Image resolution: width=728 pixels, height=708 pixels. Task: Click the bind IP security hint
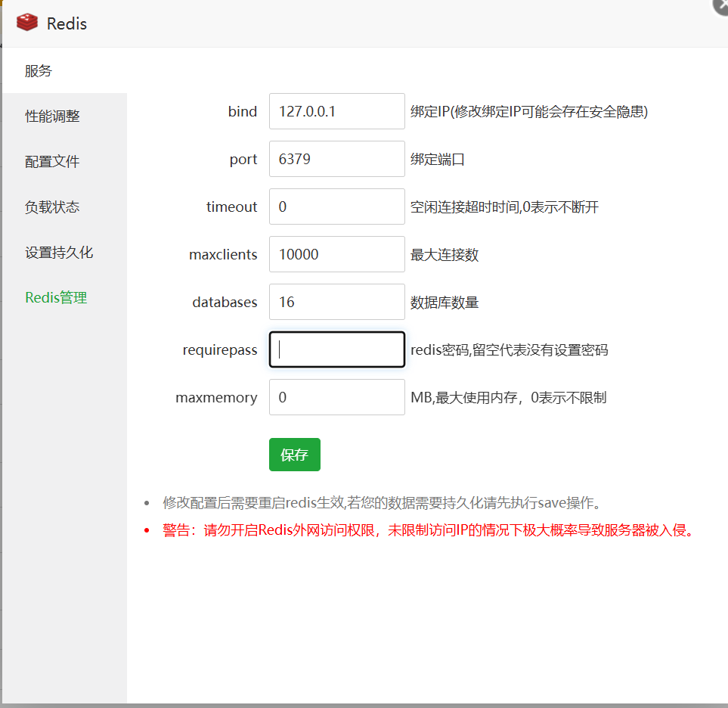click(x=529, y=111)
